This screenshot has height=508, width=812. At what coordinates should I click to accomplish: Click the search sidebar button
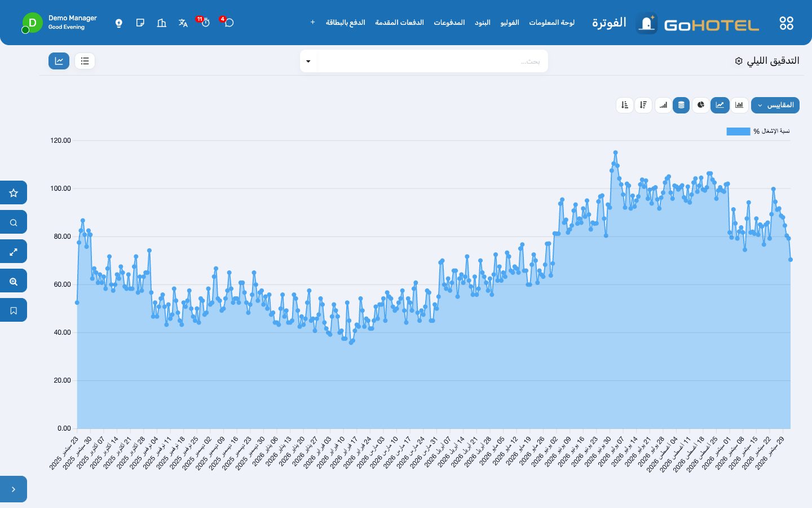[x=14, y=222]
